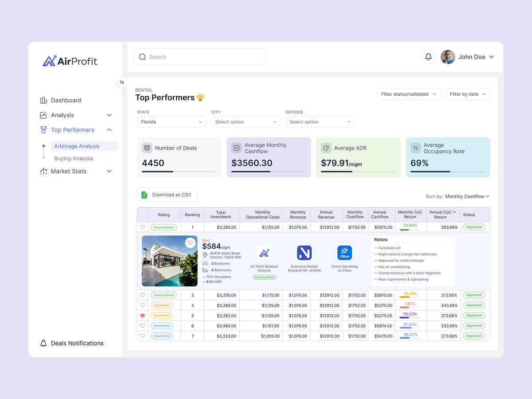Click Approved status badge in ranking 1 row
Viewport: 532px width, 399px height.
474,227
